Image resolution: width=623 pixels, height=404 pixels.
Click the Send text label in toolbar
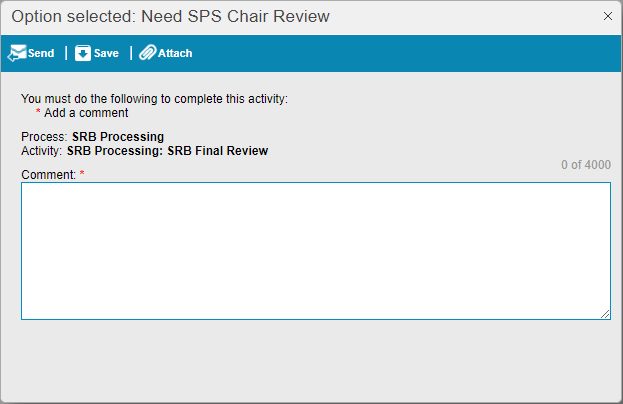[x=41, y=53]
